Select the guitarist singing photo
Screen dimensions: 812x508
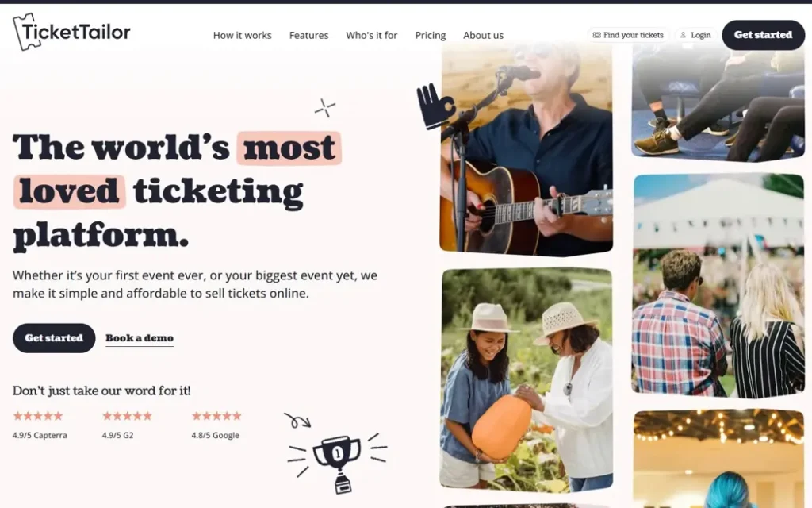pos(527,149)
